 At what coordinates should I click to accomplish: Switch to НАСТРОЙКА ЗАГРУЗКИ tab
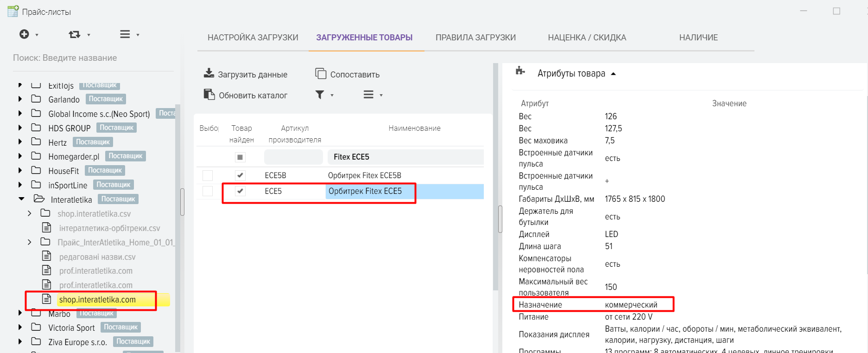pos(253,38)
